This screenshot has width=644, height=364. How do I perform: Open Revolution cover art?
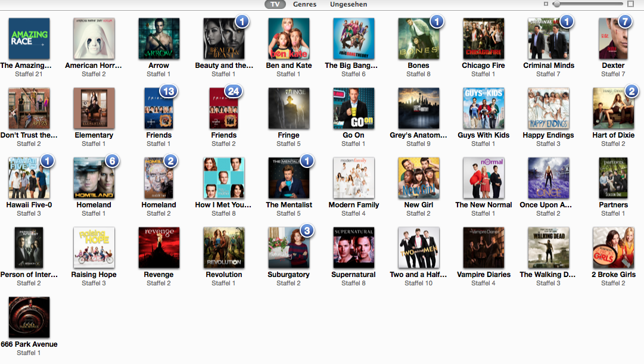pos(223,248)
